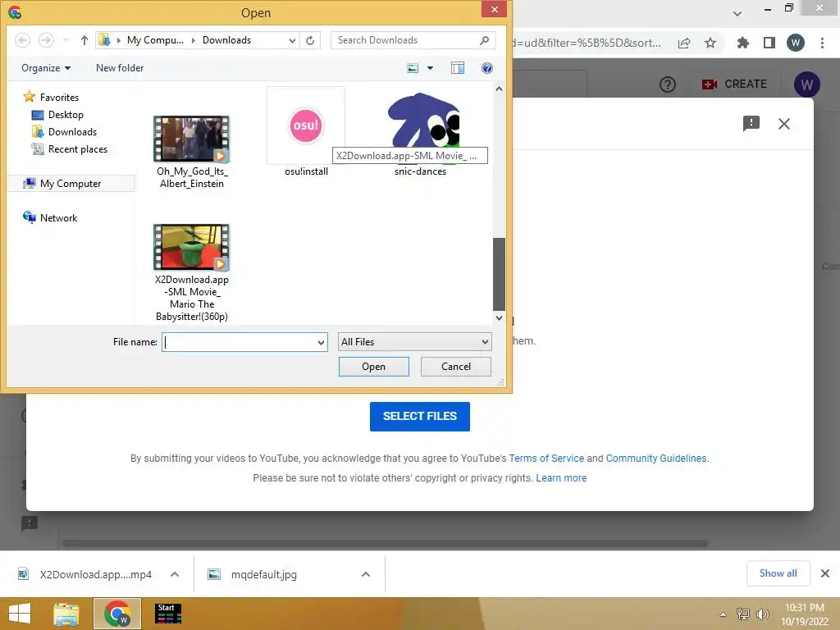
Task: Click file list scroll-up arrow
Action: (499, 89)
